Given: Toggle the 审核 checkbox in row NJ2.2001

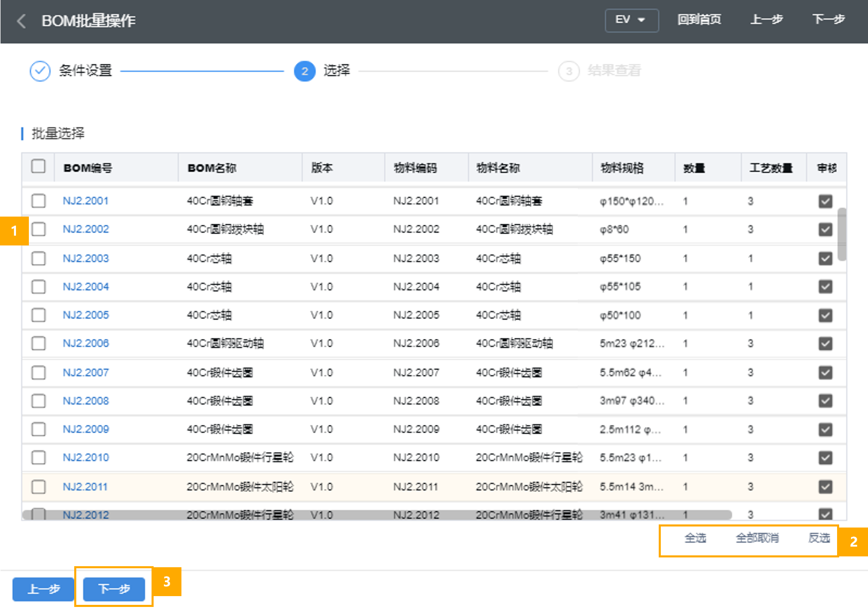Looking at the screenshot, I should (x=825, y=201).
